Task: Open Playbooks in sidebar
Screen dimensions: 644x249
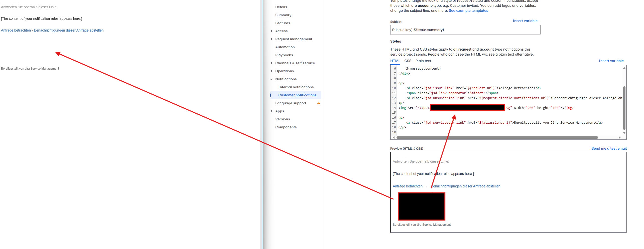Action: 284,55
